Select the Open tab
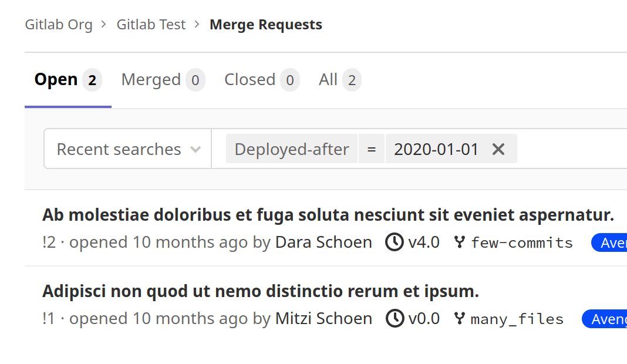The image size is (627, 364). tap(56, 79)
